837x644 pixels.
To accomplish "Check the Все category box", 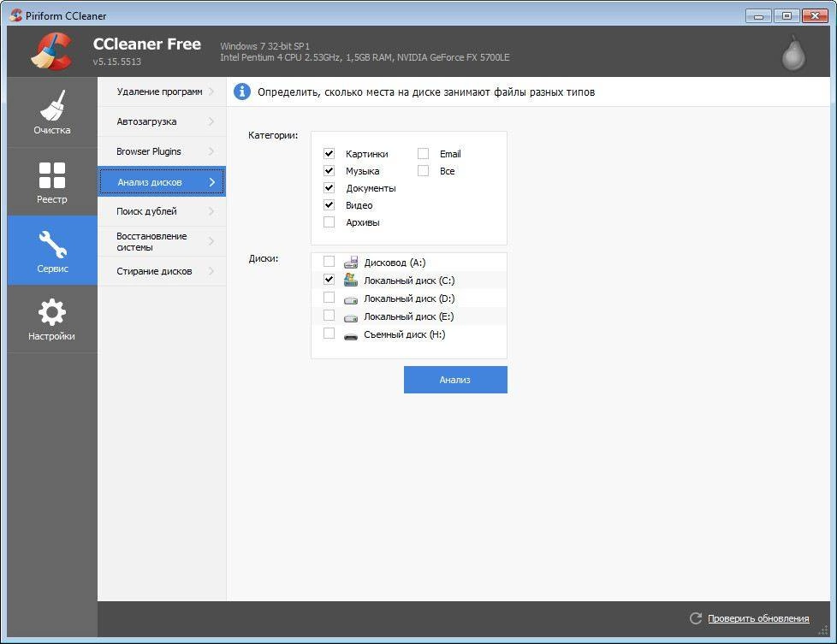I will 423,171.
